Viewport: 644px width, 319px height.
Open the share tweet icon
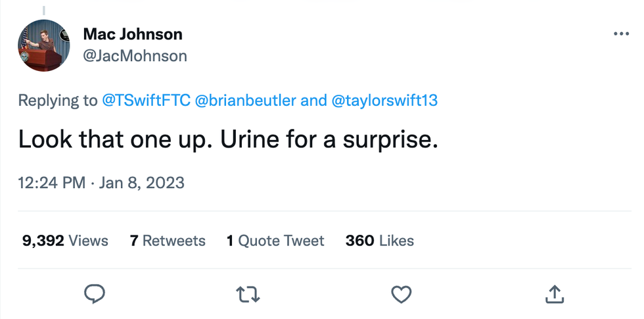pos(553,294)
